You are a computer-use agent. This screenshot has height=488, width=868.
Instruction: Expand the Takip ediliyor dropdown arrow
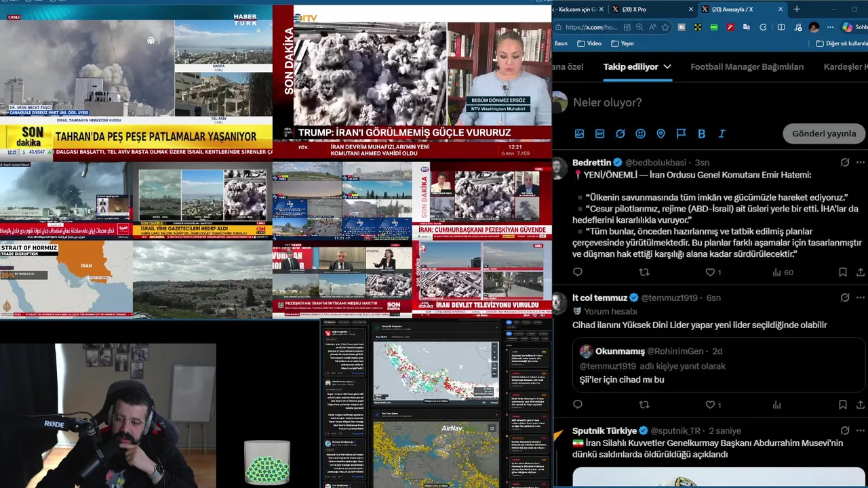[x=667, y=66]
